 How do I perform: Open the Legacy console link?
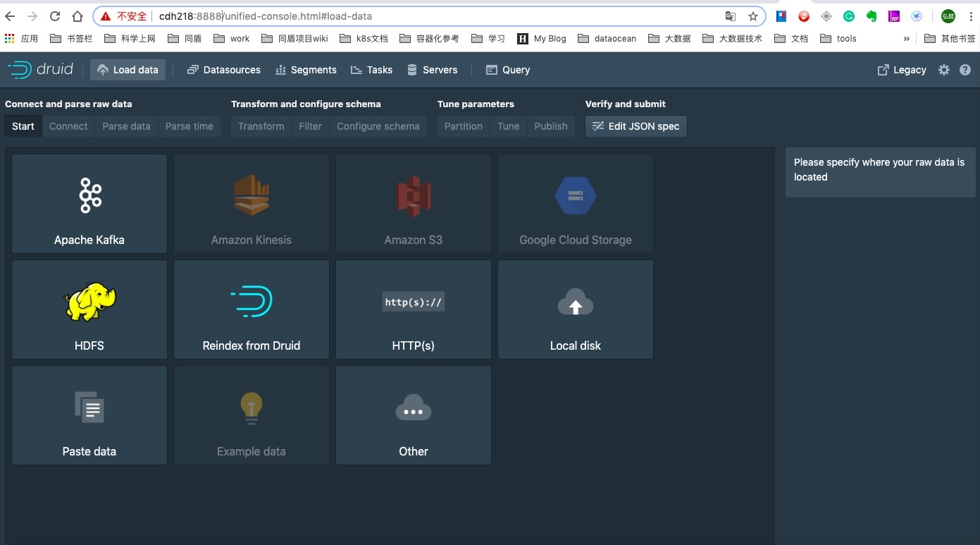pyautogui.click(x=902, y=70)
